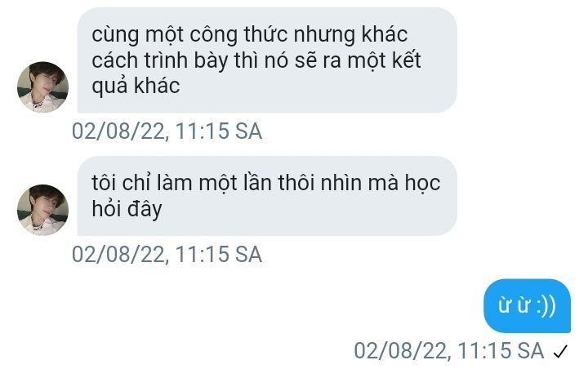This screenshot has height=378, width=588.
Task: Tap the timestamp under the second gray message
Action: pos(167,254)
